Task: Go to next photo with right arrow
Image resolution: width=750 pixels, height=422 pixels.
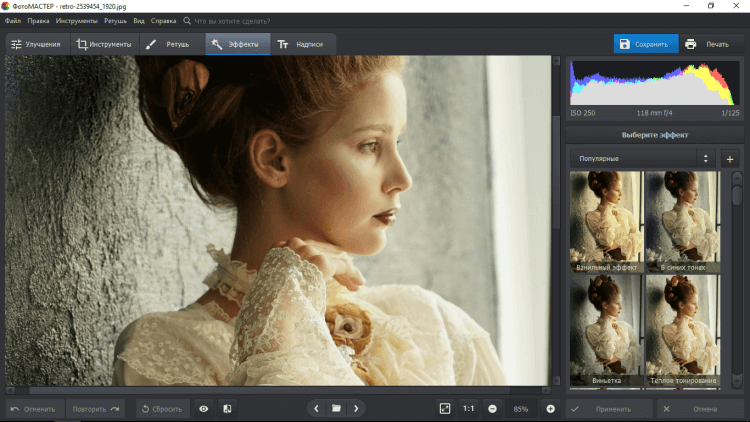Action: [x=356, y=409]
